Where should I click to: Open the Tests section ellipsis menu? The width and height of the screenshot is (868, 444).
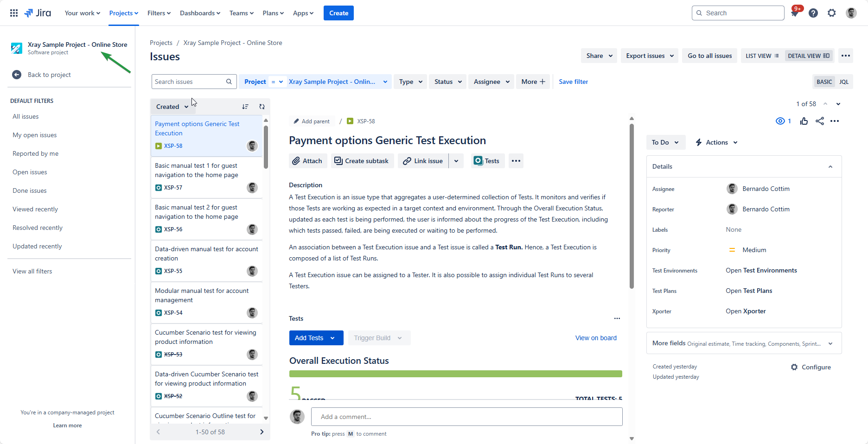tap(617, 318)
